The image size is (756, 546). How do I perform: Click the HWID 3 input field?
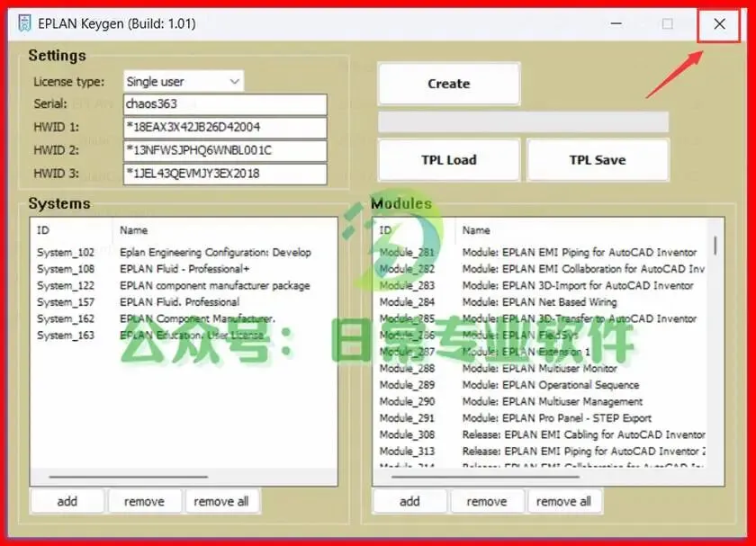(x=225, y=174)
